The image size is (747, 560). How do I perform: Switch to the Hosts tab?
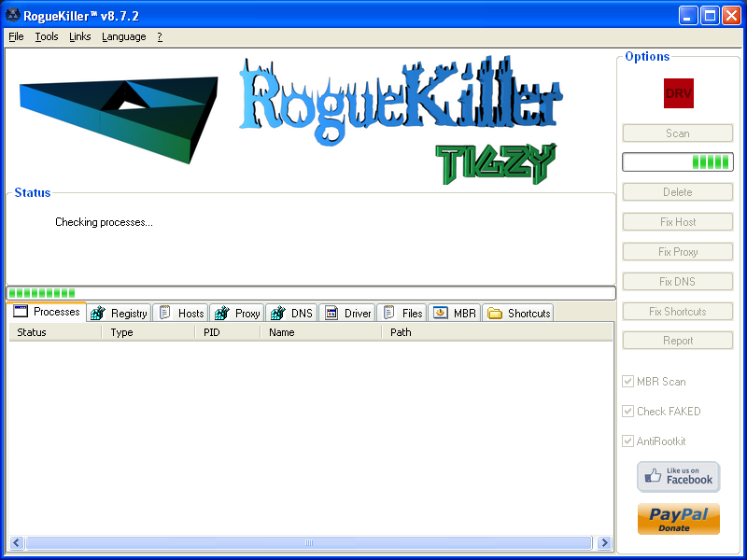[x=181, y=313]
